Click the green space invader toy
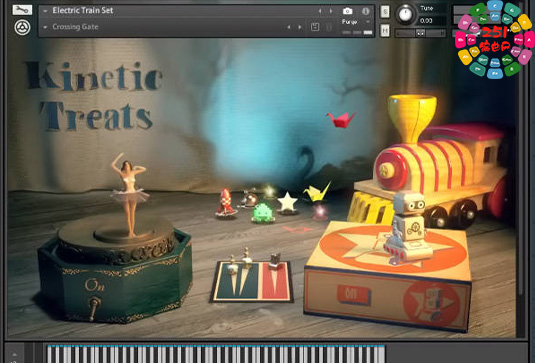The height and width of the screenshot is (363, 535). pos(263,213)
